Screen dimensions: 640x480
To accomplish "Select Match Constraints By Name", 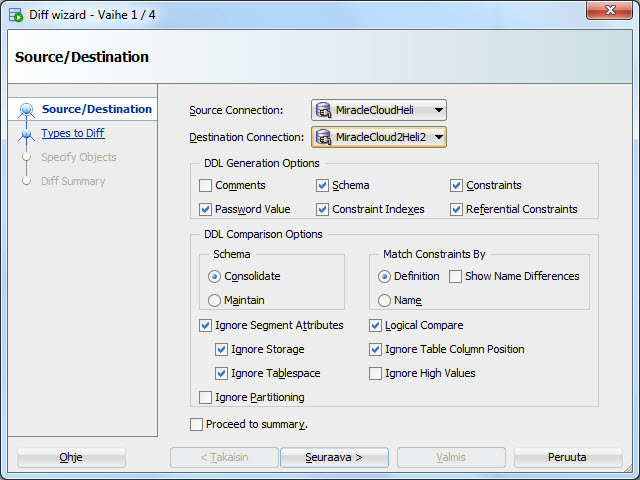I will [x=384, y=300].
